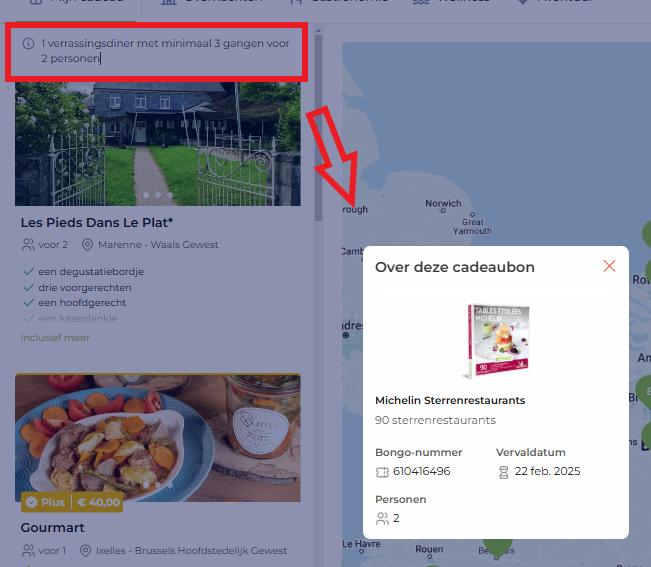The image size is (651, 567).
Task: Click the Plus badge on the Gourmart photo
Action: (x=45, y=503)
